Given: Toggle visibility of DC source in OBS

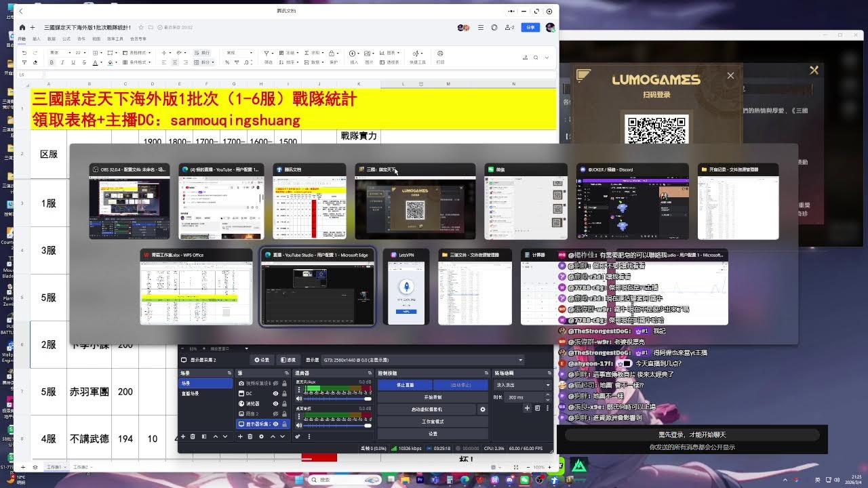Looking at the screenshot, I should [275, 393].
